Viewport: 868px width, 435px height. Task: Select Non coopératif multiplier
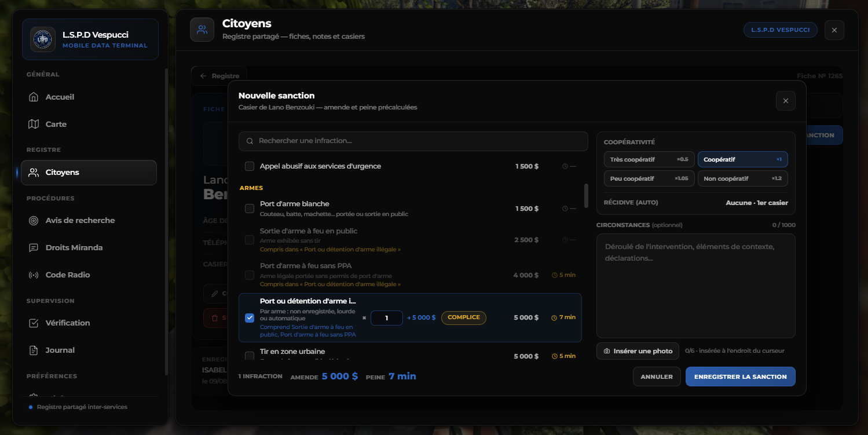(x=742, y=178)
